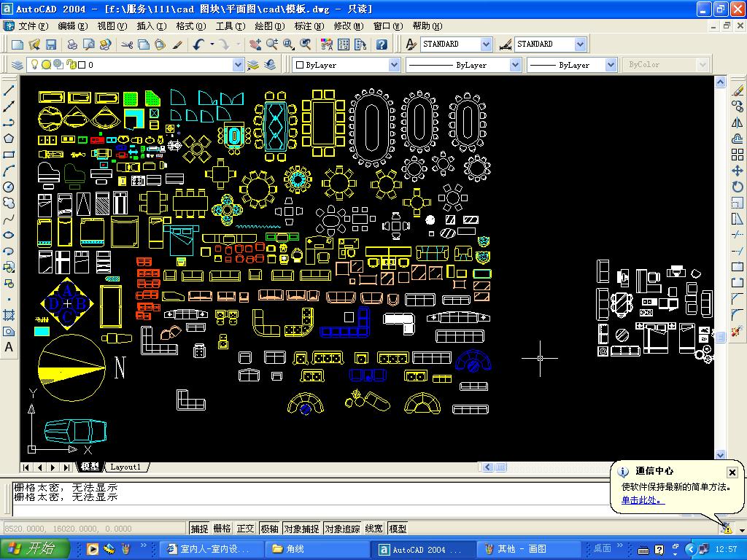The image size is (747, 560).
Task: Click the Copy icon in toolbar
Action: pos(144,44)
